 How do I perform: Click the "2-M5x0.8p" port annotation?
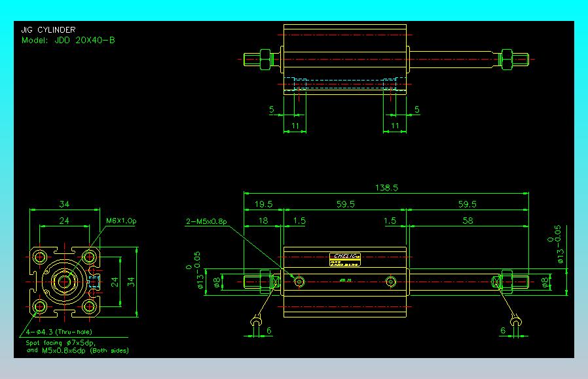click(207, 221)
